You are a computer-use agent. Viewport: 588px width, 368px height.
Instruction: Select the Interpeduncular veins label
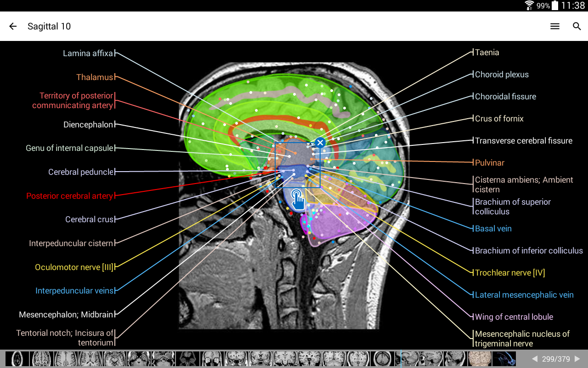click(x=74, y=291)
